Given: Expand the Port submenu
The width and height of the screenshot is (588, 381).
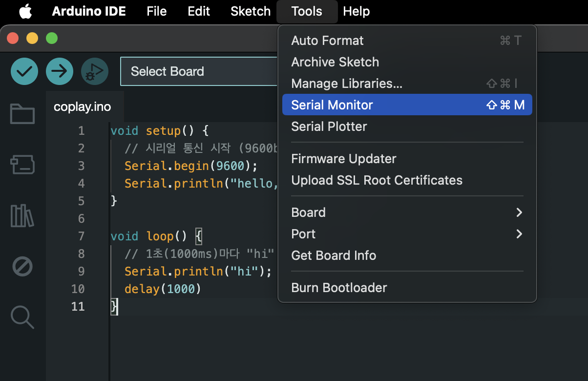Looking at the screenshot, I should pos(407,234).
